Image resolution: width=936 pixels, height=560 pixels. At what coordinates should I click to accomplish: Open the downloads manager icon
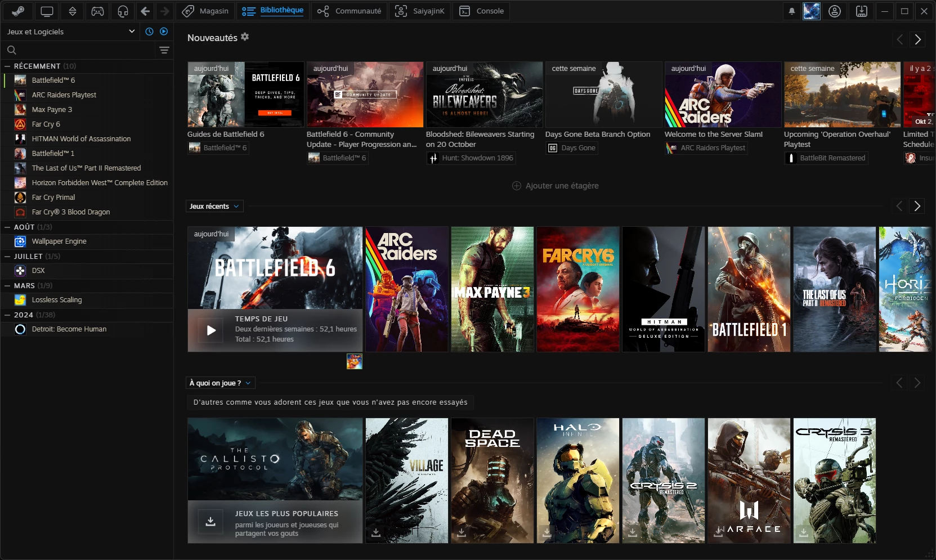point(861,11)
